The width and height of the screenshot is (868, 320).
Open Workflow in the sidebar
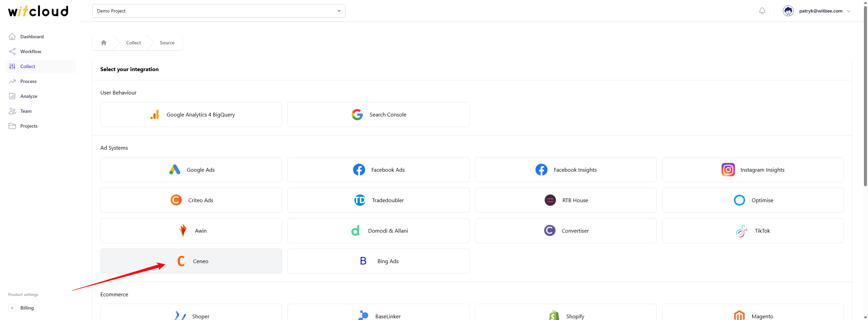tap(41, 51)
